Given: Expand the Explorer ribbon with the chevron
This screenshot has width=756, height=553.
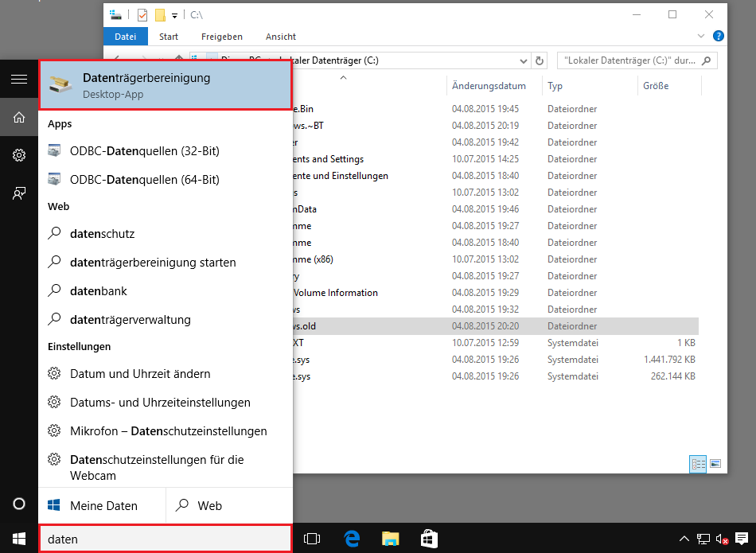Looking at the screenshot, I should pos(701,36).
